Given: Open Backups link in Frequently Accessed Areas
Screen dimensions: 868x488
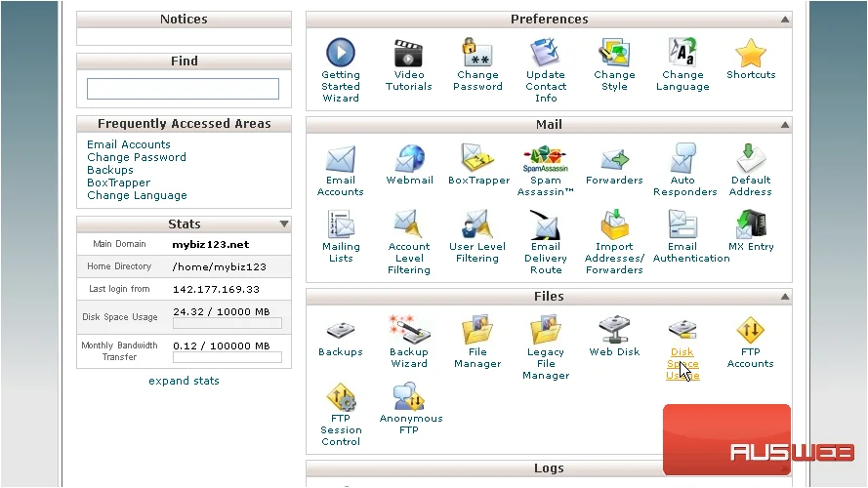Looking at the screenshot, I should click(x=110, y=170).
